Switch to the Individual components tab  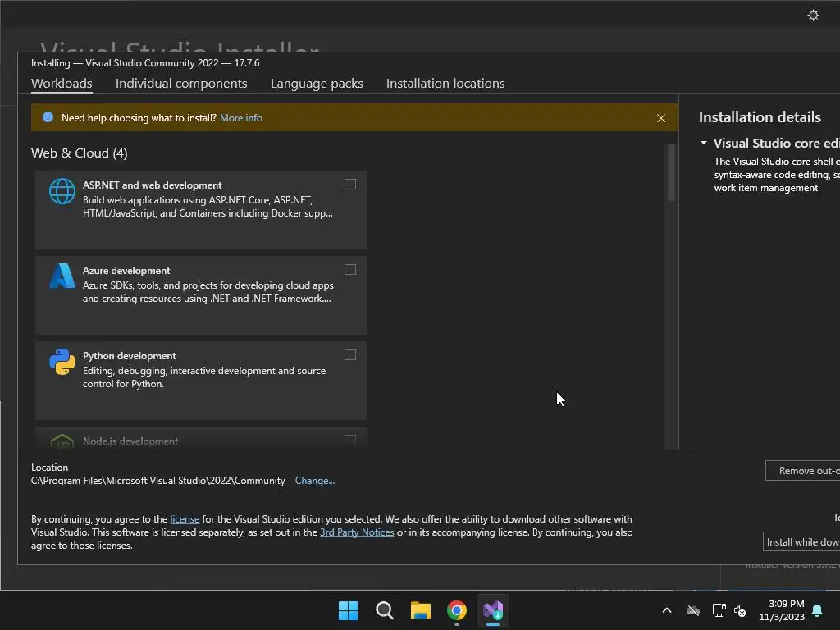pos(181,84)
